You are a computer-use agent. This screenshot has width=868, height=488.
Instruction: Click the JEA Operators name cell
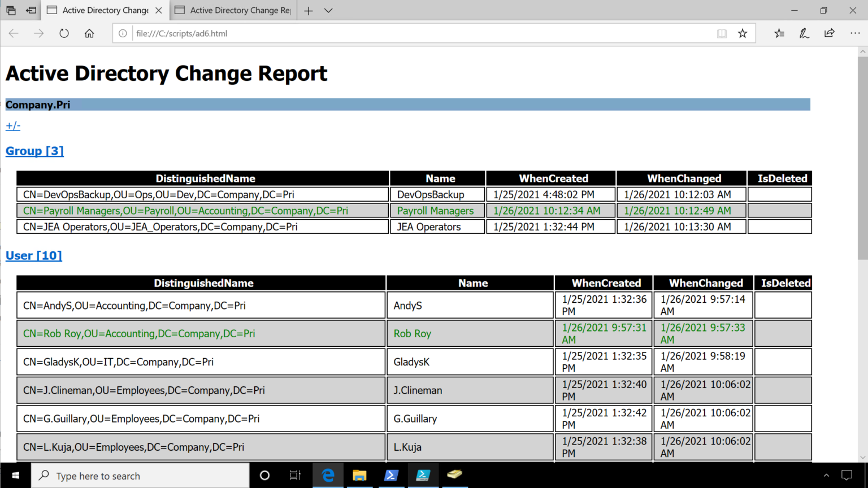(437, 226)
